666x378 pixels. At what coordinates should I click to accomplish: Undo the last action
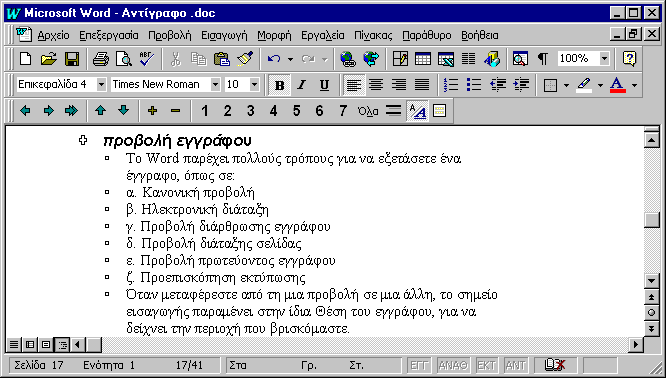[x=274, y=59]
